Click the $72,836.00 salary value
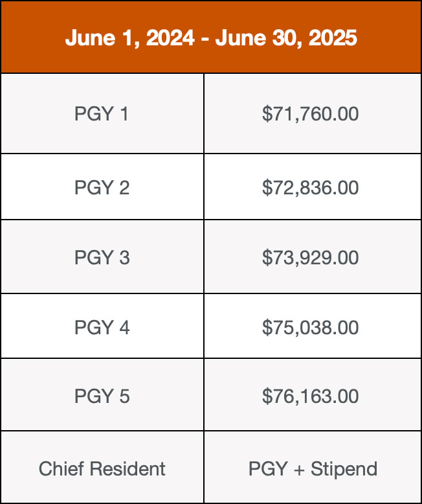Screen dimensions: 422x504 point(310,188)
